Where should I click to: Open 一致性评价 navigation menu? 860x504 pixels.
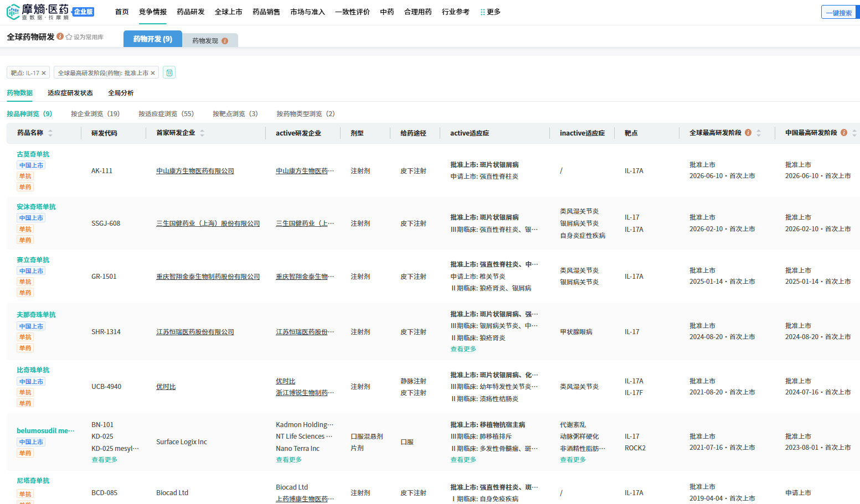click(x=352, y=12)
